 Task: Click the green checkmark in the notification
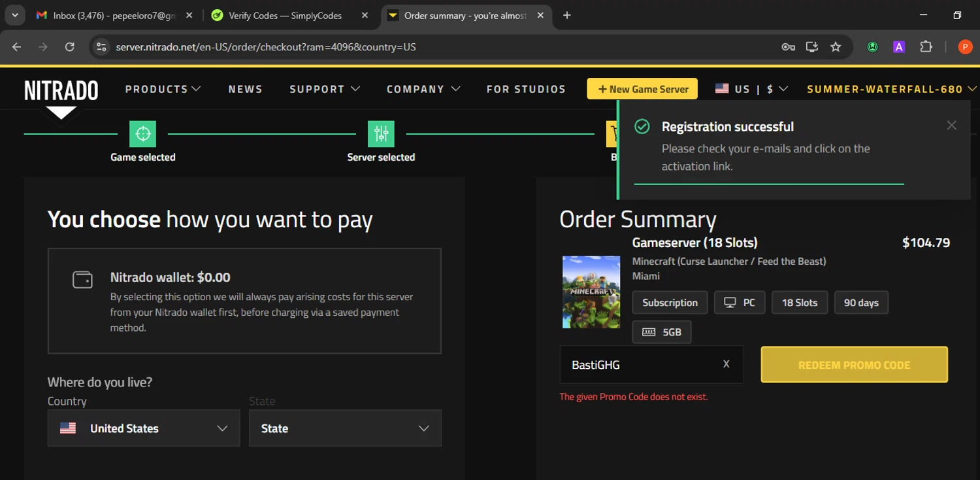pyautogui.click(x=642, y=126)
